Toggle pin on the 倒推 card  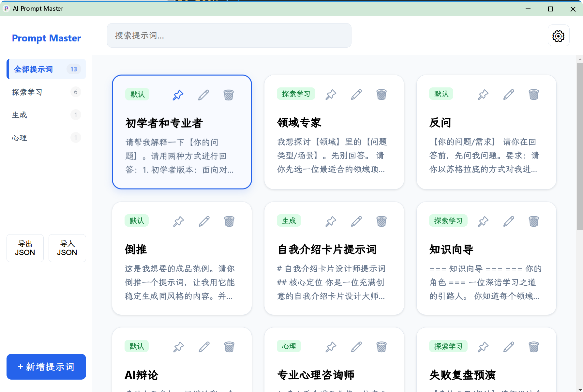pyautogui.click(x=179, y=221)
